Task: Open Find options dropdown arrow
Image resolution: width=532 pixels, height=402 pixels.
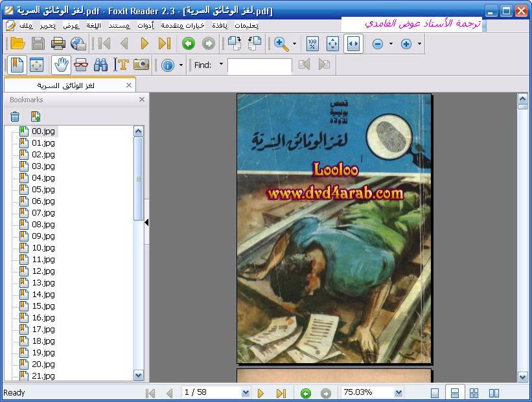Action: 221,63
